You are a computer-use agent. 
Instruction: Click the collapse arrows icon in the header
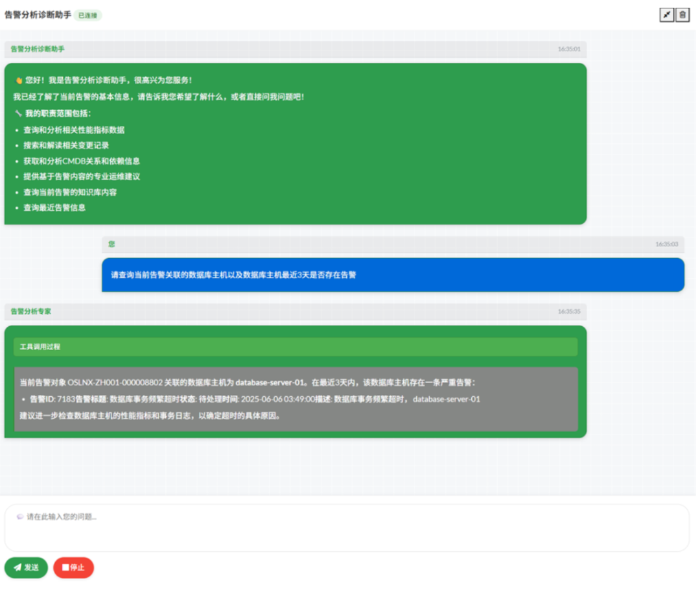pos(666,15)
